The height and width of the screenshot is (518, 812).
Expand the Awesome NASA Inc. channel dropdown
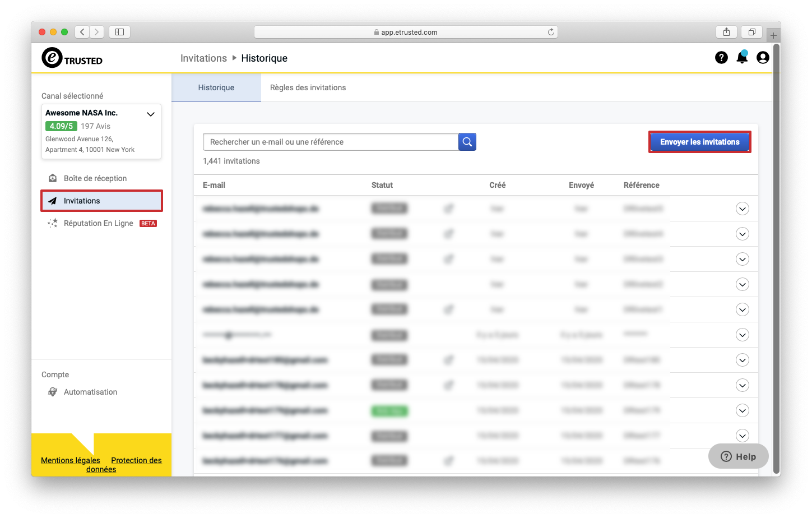pos(151,114)
